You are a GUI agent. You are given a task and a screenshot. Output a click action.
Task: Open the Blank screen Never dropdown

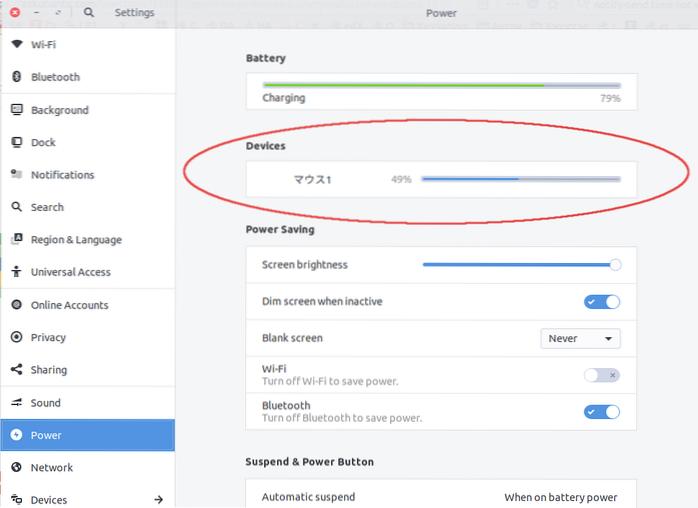[x=580, y=338]
